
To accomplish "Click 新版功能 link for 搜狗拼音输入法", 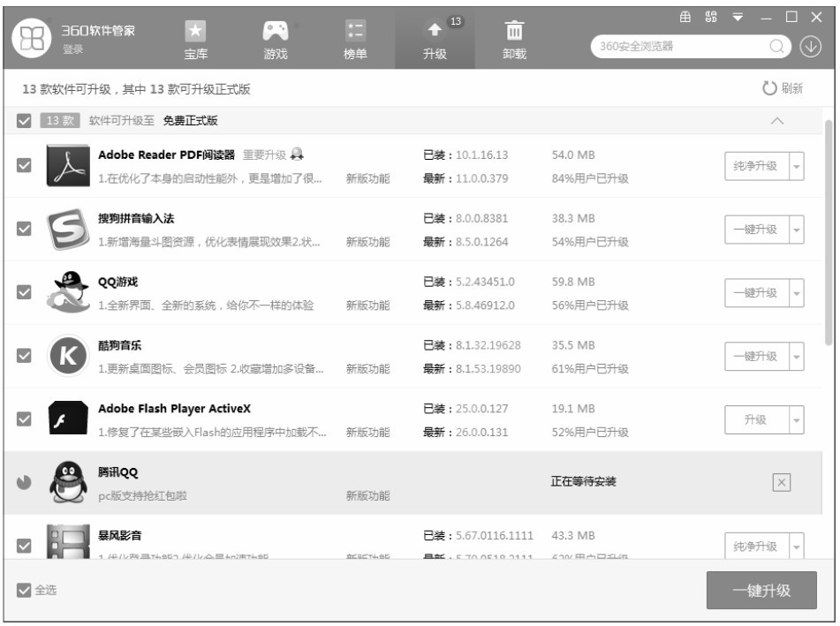I will 368,242.
